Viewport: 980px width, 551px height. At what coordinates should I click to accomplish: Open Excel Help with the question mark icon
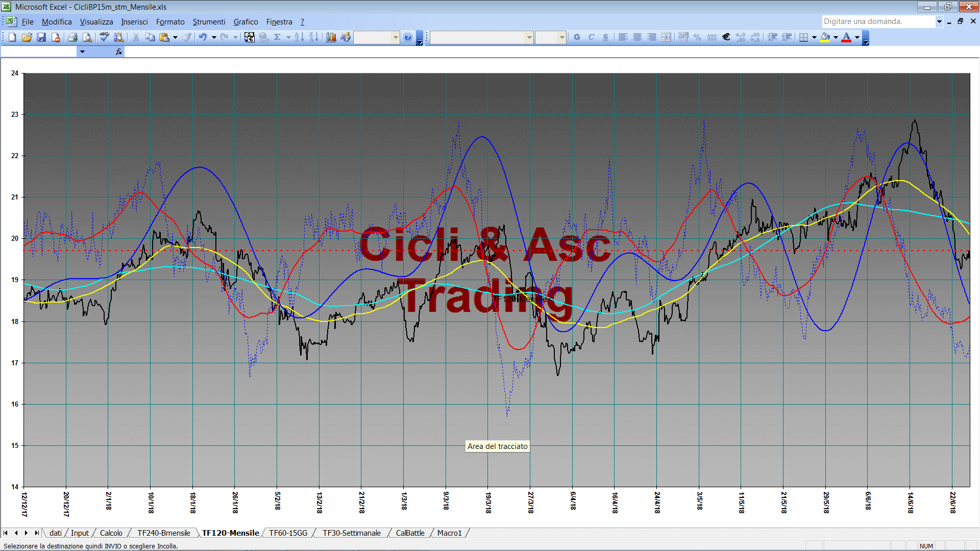pos(408,37)
